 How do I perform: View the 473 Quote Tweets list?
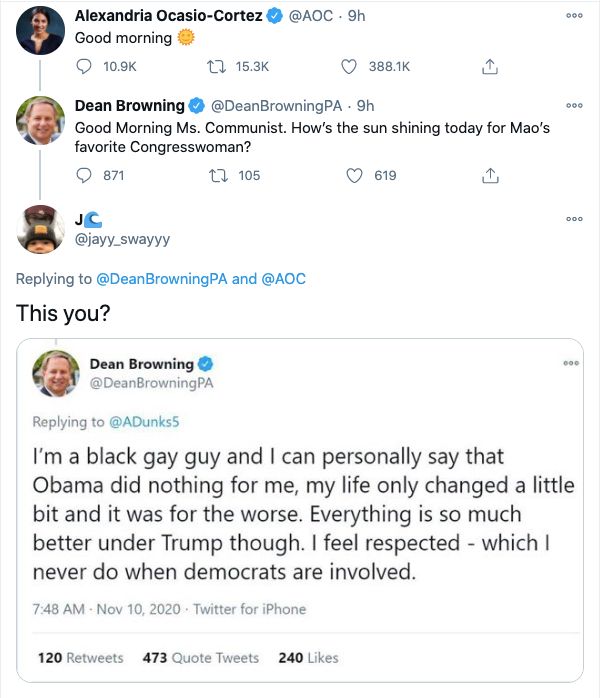(x=200, y=657)
